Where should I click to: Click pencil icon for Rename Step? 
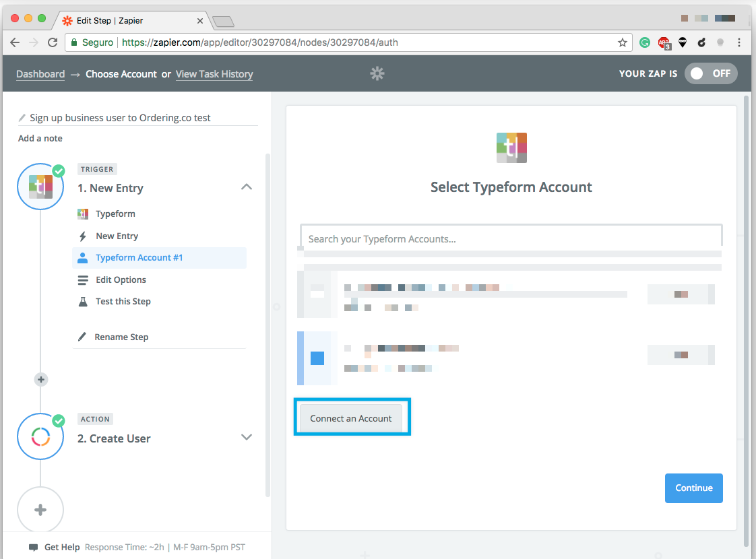(82, 336)
